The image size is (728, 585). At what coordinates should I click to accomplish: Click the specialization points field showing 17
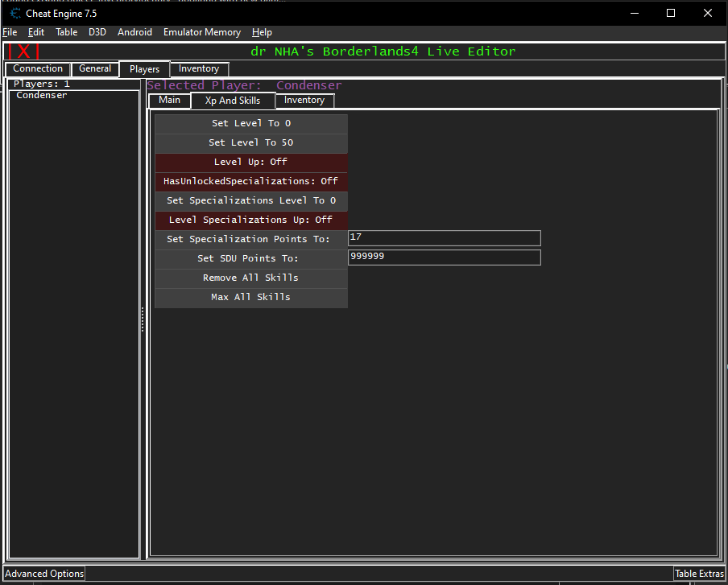click(445, 238)
